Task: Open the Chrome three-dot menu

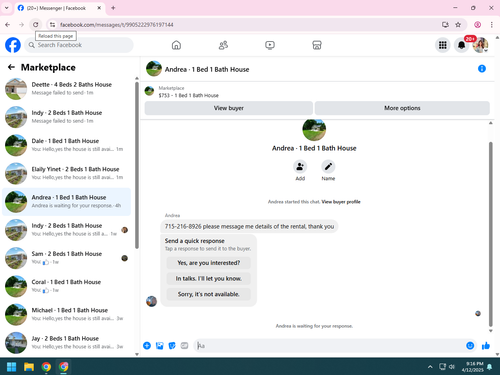Action: pos(491,25)
